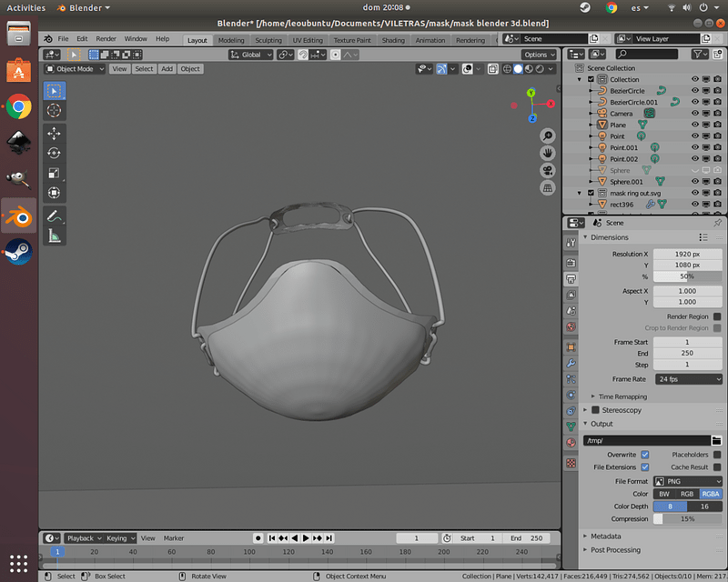Image resolution: width=728 pixels, height=582 pixels.
Task: Switch to rendered viewport shading
Action: click(540, 69)
